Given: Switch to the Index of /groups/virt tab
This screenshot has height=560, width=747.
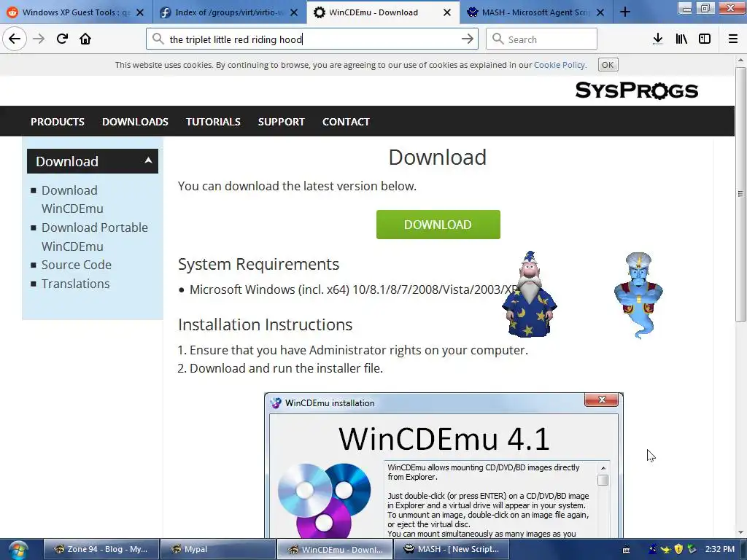Looking at the screenshot, I should tap(230, 12).
